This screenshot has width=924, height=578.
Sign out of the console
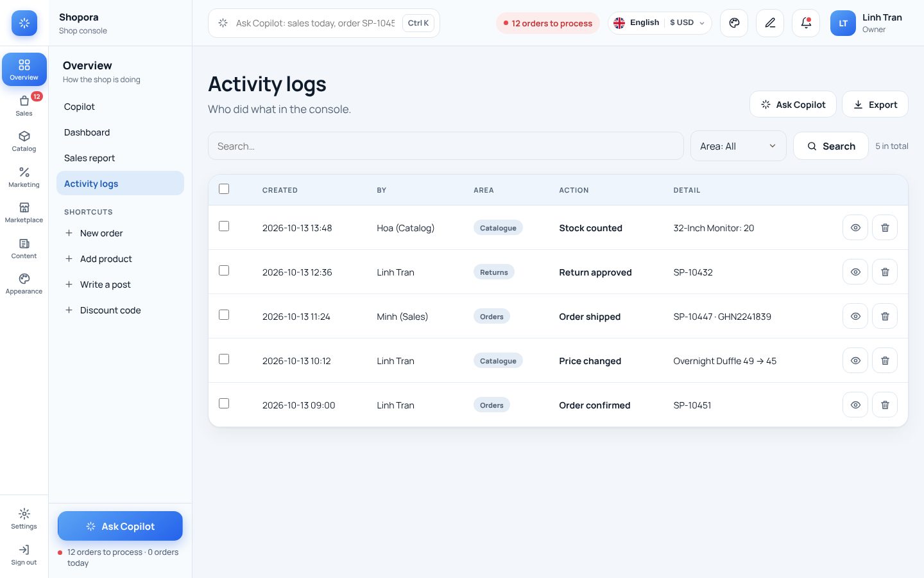click(24, 554)
